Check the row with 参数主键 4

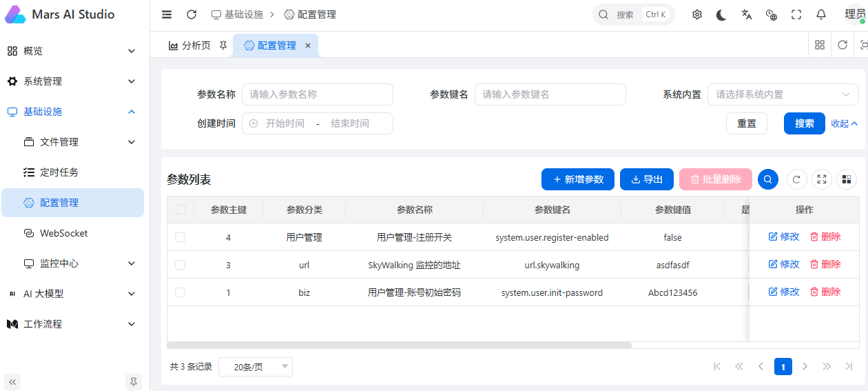point(180,237)
